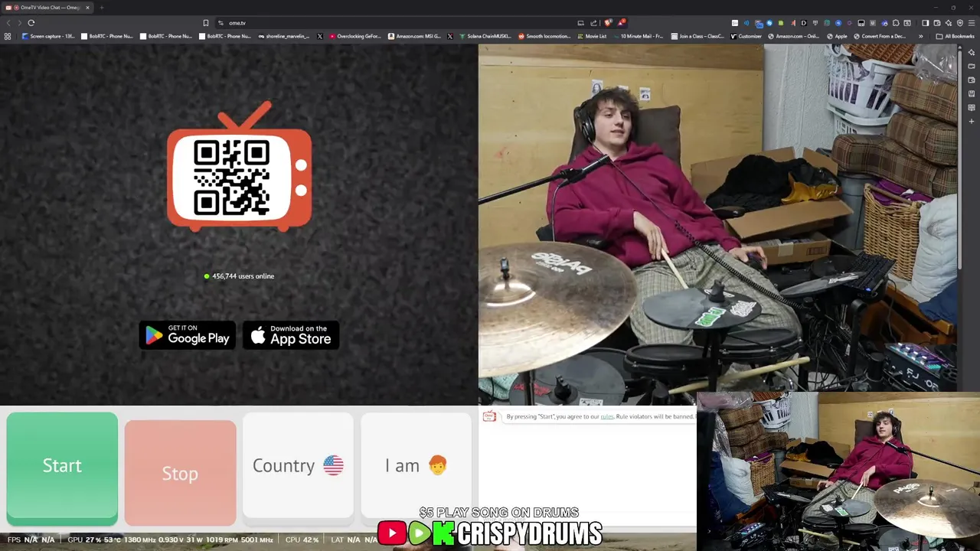Click the small webcam preview thumbnail

(838, 471)
